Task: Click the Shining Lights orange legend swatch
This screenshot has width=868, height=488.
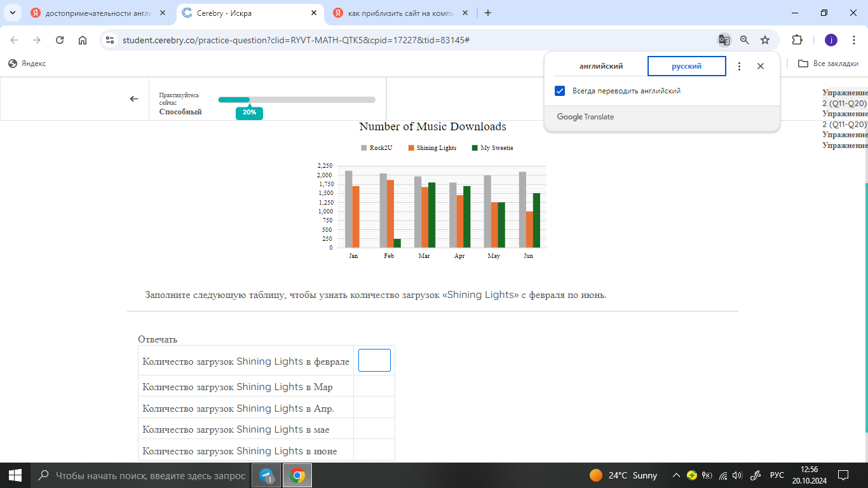Action: click(x=411, y=148)
